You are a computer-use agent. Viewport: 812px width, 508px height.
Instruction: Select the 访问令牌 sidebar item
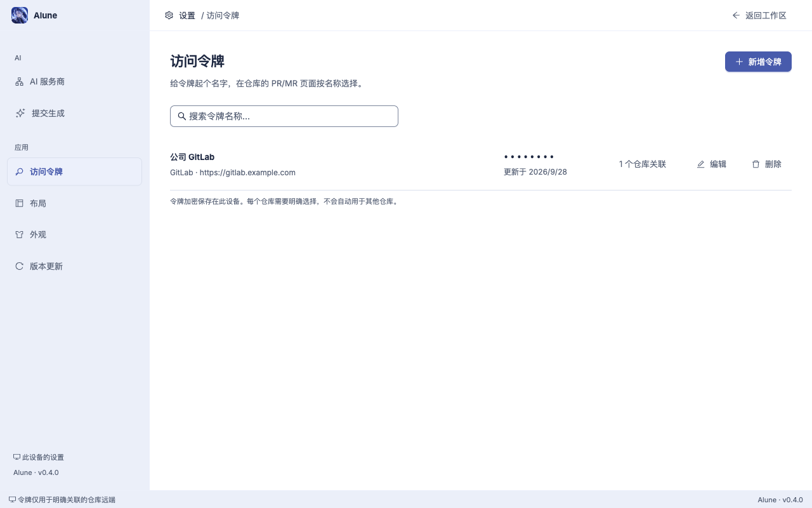coord(74,171)
